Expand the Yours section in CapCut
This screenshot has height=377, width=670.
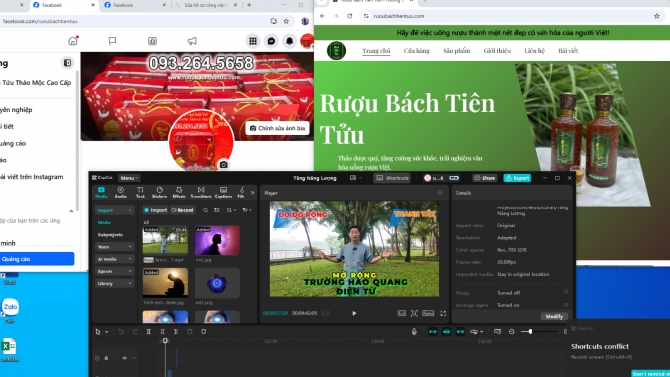pyautogui.click(x=114, y=247)
